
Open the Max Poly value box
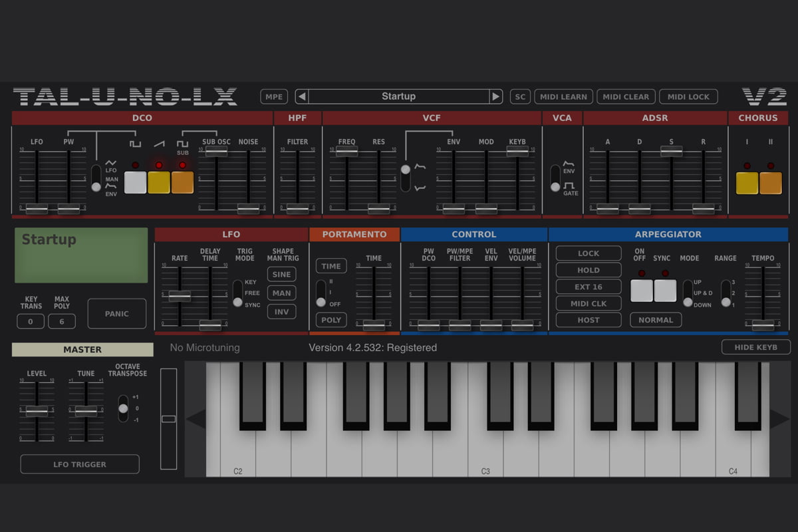pyautogui.click(x=62, y=321)
